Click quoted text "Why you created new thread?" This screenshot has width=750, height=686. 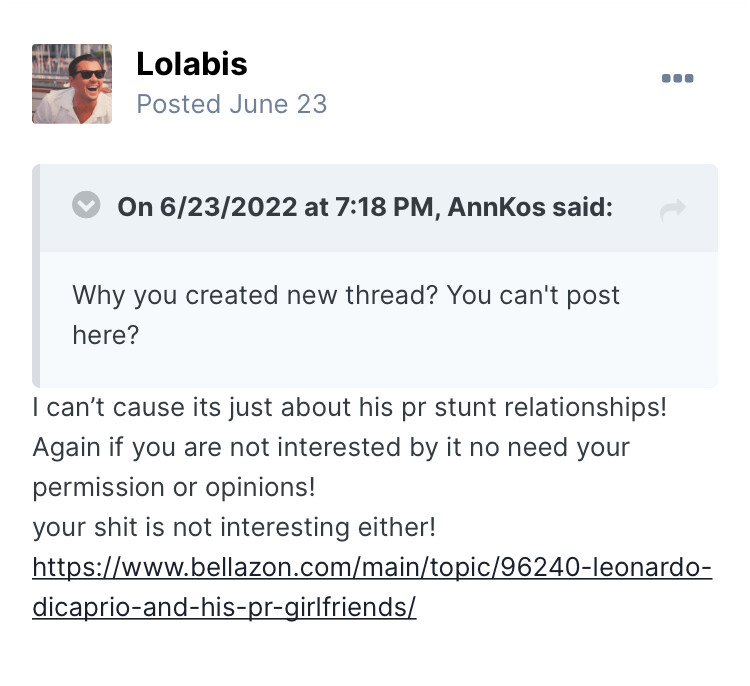coord(256,296)
